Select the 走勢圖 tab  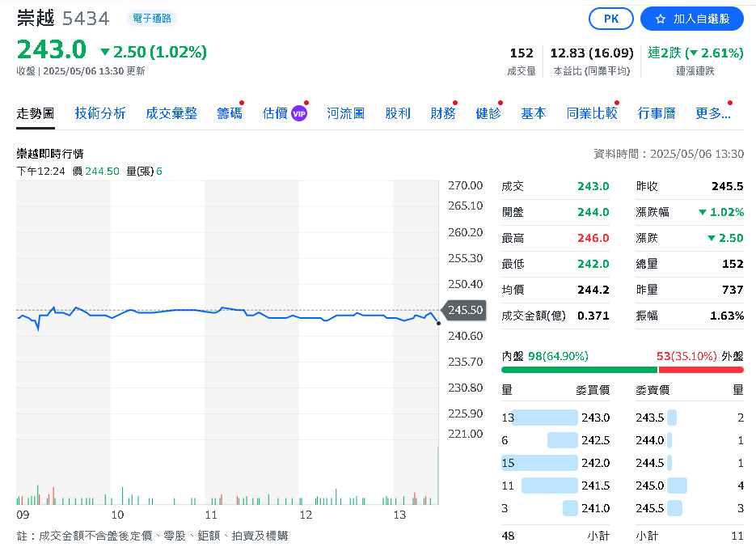tap(36, 113)
